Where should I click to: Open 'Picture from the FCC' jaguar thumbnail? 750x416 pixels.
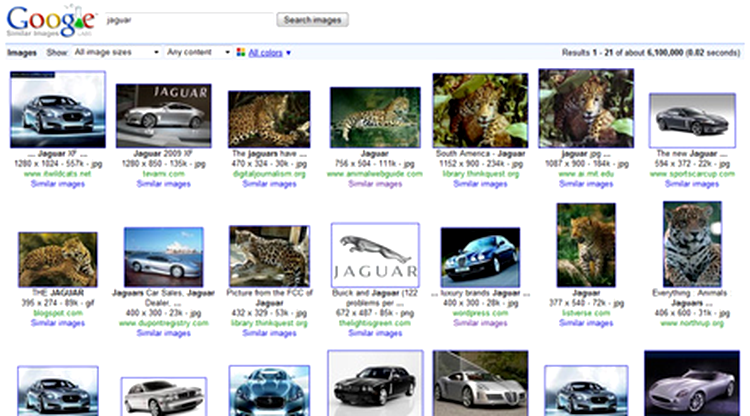[269, 256]
